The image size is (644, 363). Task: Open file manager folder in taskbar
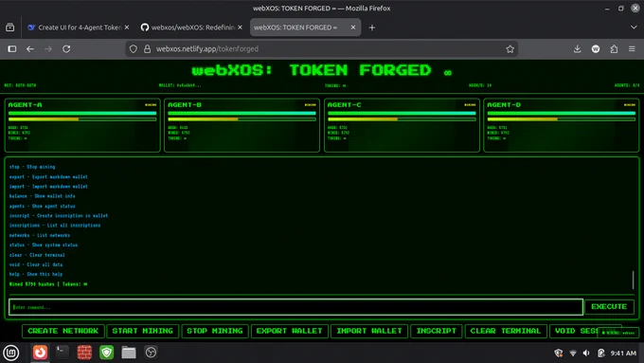click(x=129, y=353)
